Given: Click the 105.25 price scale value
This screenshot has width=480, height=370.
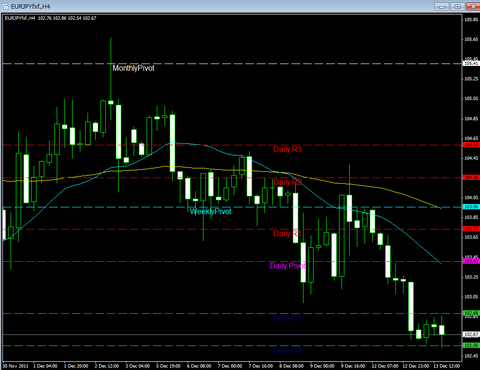Looking at the screenshot, I should click(x=471, y=79).
